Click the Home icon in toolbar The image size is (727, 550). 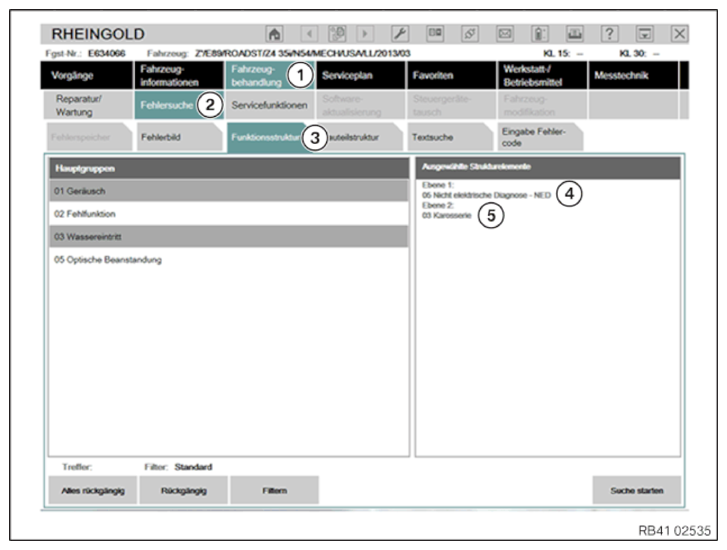(274, 34)
